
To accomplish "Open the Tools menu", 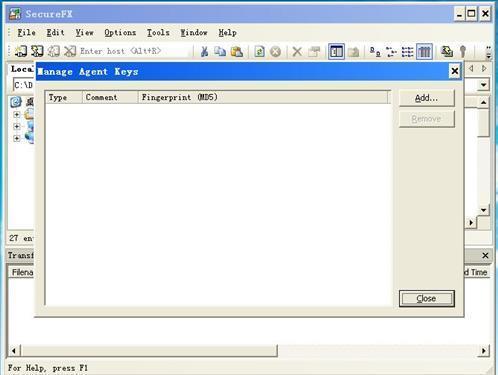I will click(x=158, y=32).
